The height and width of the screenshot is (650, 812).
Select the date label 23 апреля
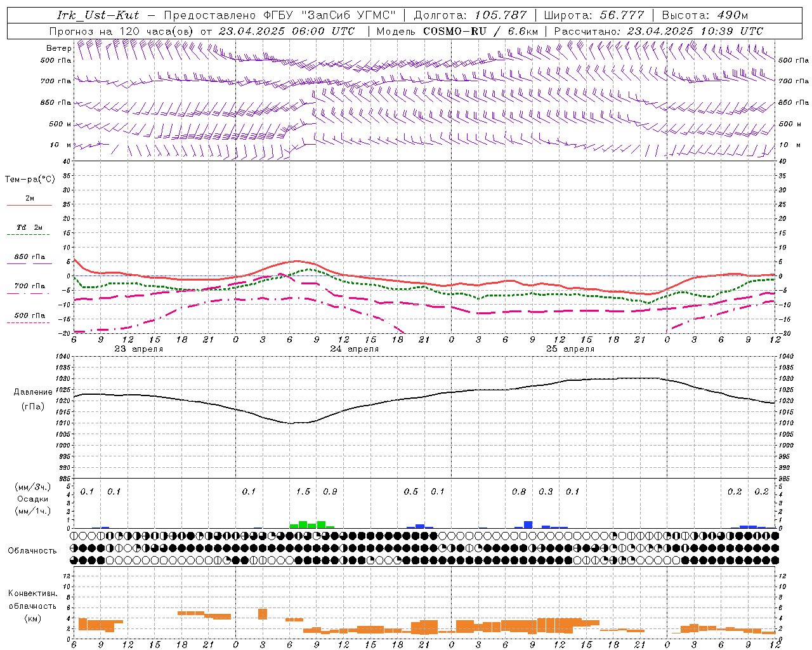pyautogui.click(x=138, y=349)
